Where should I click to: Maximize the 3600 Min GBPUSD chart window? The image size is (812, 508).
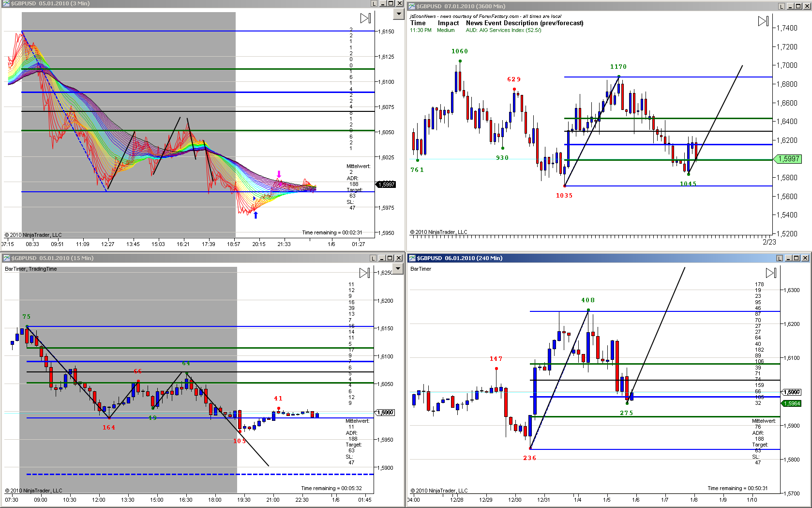(798, 6)
